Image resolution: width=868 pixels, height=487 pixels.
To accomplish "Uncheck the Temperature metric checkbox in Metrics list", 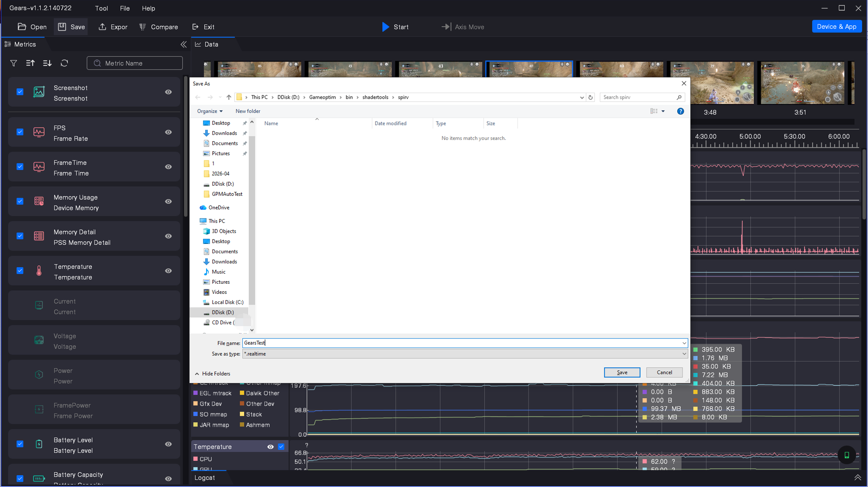I will coord(20,271).
